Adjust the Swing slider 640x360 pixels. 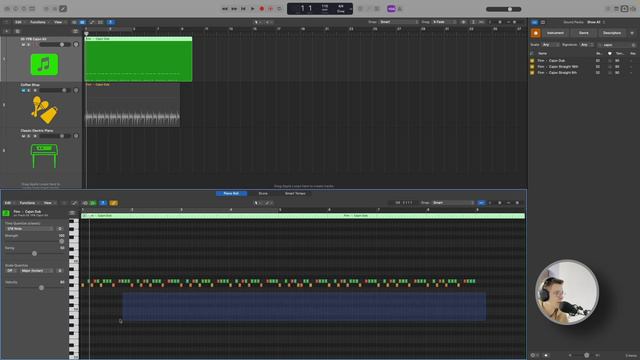(x=34, y=253)
